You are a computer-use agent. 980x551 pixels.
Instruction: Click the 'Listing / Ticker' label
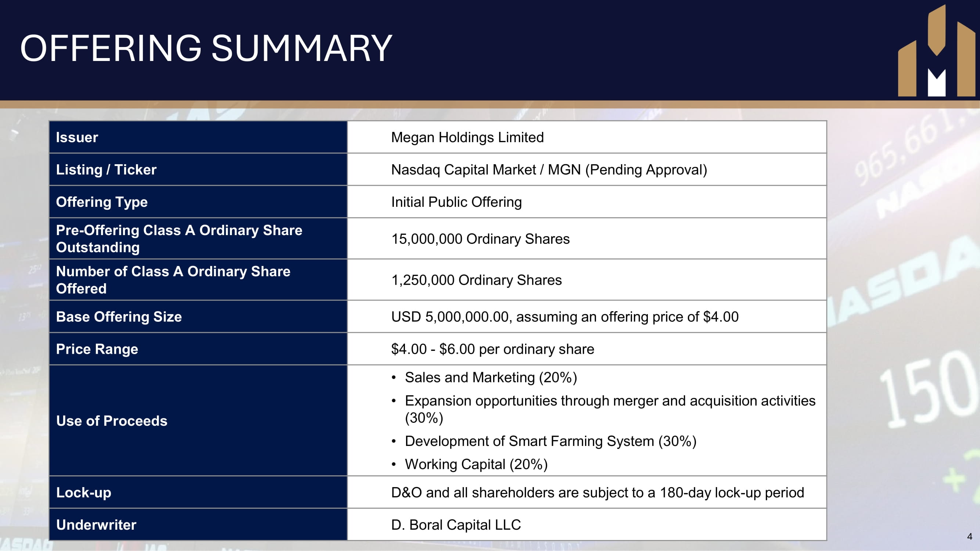point(106,170)
